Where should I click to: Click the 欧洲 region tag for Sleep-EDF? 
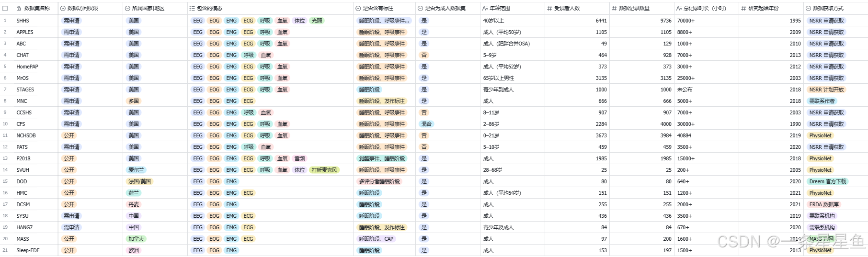[134, 250]
